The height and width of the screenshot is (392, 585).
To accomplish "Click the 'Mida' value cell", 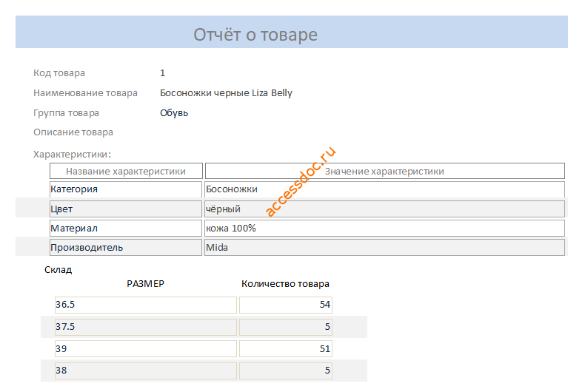I will [x=384, y=248].
